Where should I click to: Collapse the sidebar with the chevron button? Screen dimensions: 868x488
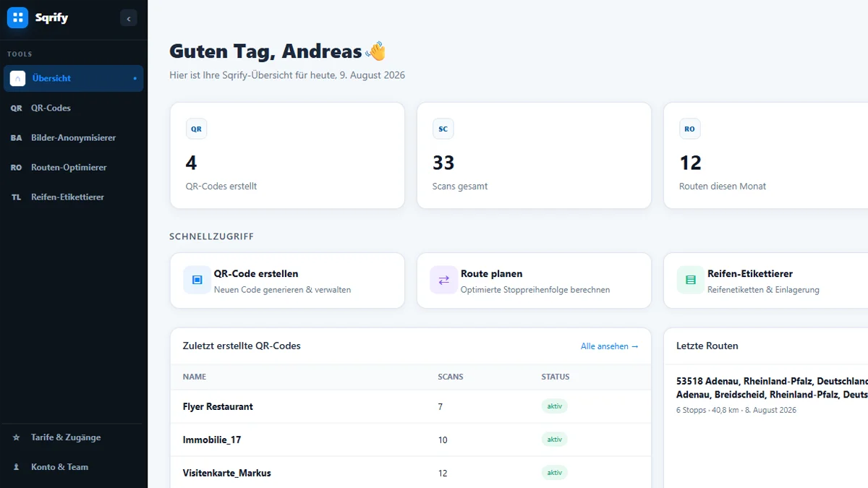pos(129,19)
